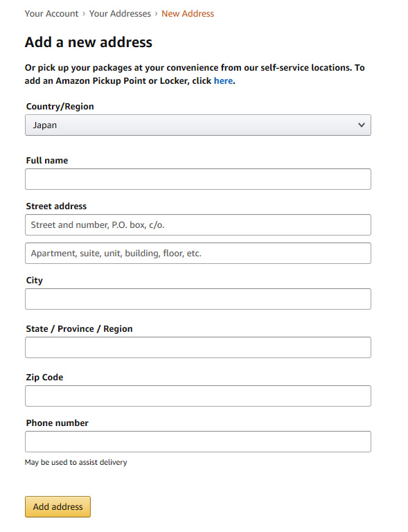The image size is (408, 532).
Task: Navigate to Your Addresses breadcrumb
Action: click(x=120, y=14)
